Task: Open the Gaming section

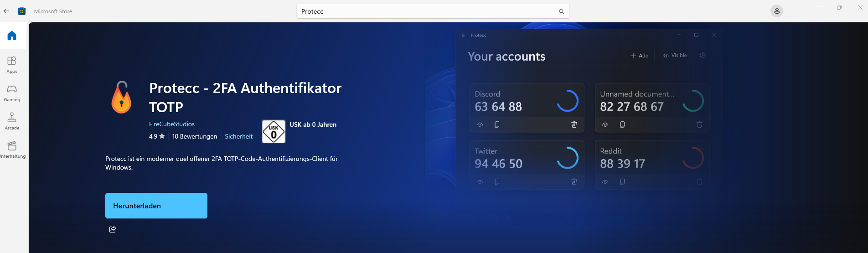Action: pos(12,93)
